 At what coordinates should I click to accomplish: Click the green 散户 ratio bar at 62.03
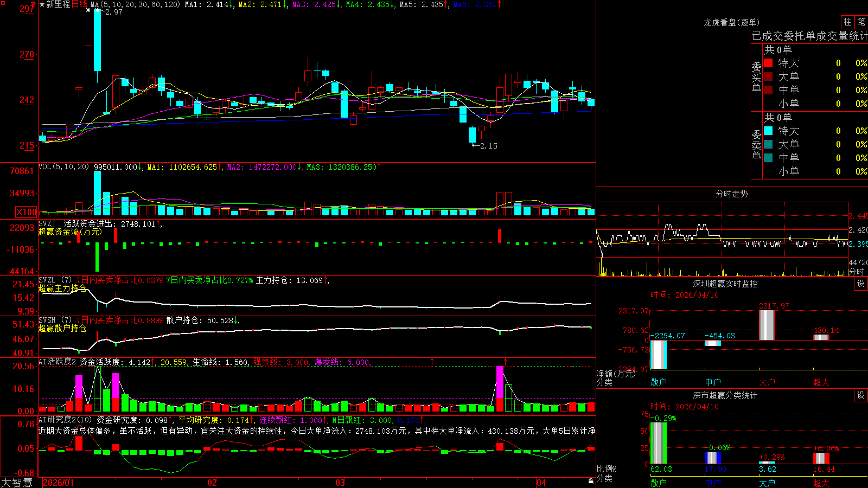pos(659,443)
